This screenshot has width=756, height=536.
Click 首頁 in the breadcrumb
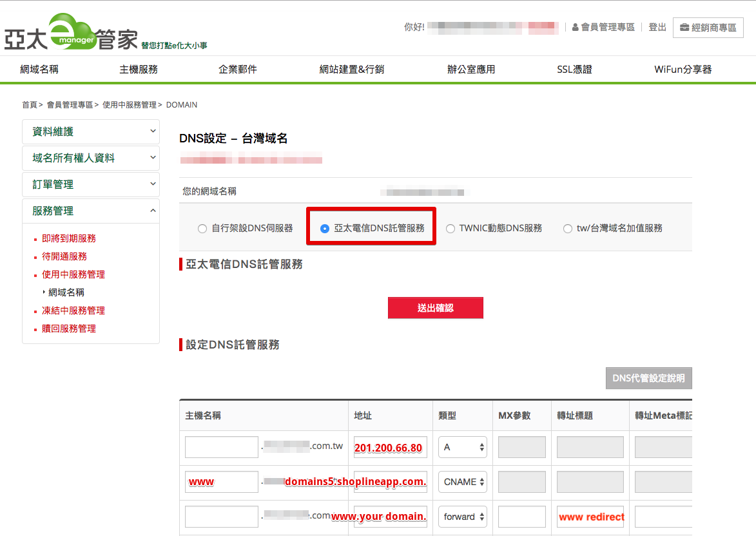pyautogui.click(x=30, y=105)
